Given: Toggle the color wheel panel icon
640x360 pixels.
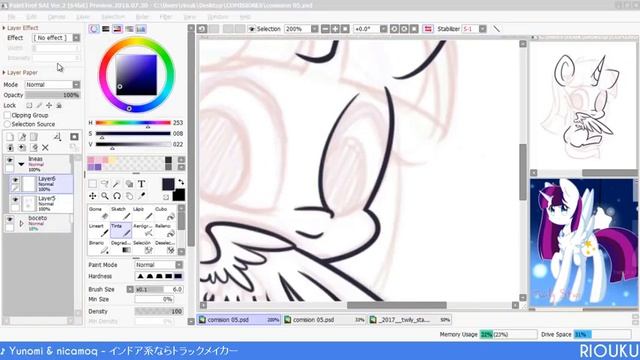Looking at the screenshot, I should [x=94, y=29].
